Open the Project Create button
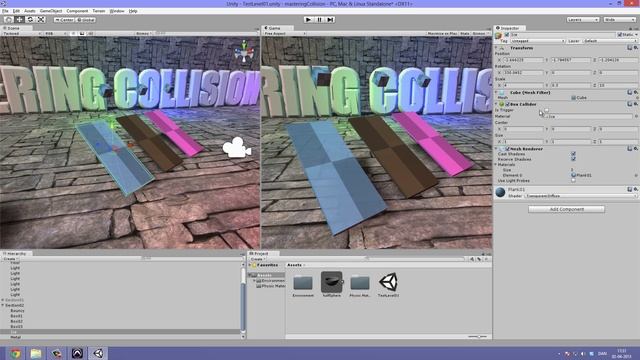 point(257,259)
